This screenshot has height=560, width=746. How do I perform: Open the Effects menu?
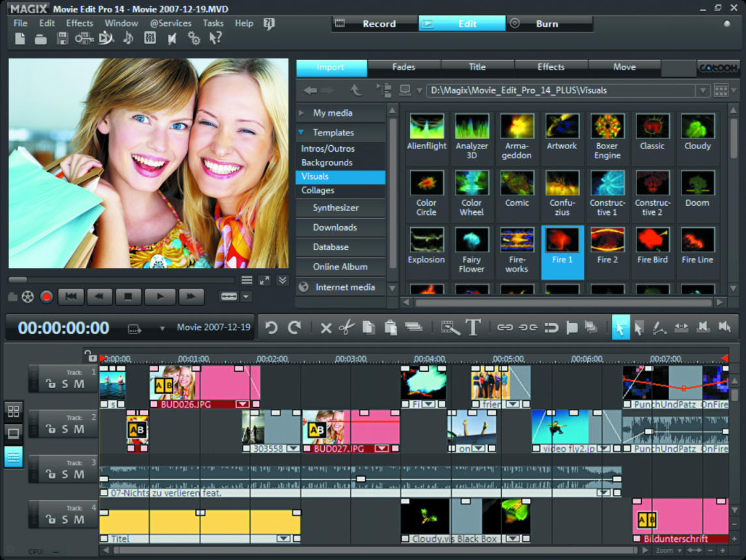click(79, 23)
